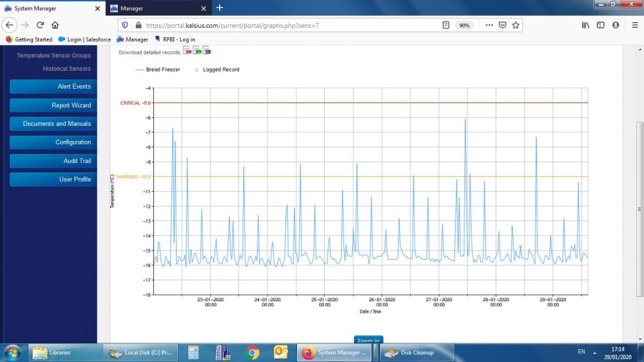This screenshot has height=362, width=644.
Task: Toggle reader view icon in address bar
Action: pyautogui.click(x=446, y=25)
